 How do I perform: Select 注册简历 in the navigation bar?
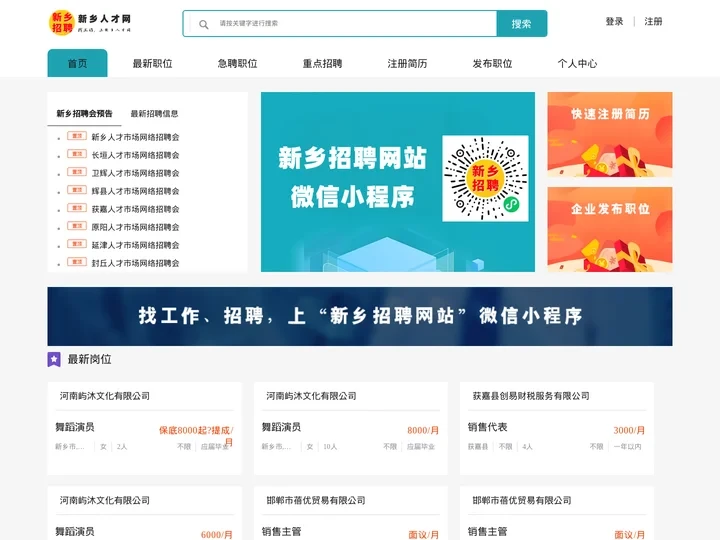[x=407, y=63]
